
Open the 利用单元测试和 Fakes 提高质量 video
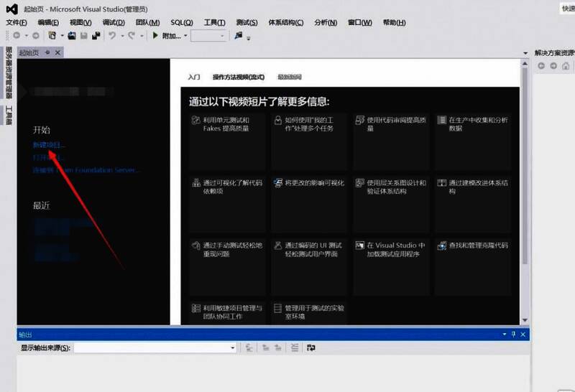(x=227, y=141)
